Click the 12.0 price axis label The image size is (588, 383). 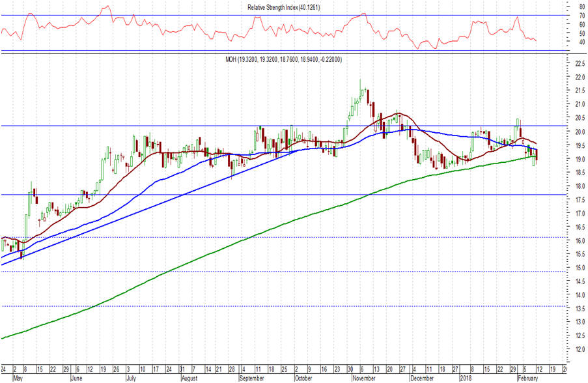[573, 350]
